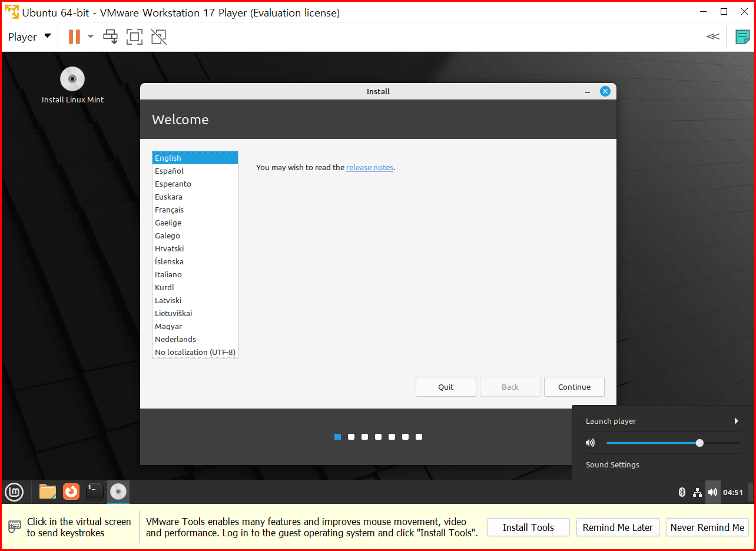Open the Linux Mint start menu
Screen dimensions: 756x551
tap(14, 492)
